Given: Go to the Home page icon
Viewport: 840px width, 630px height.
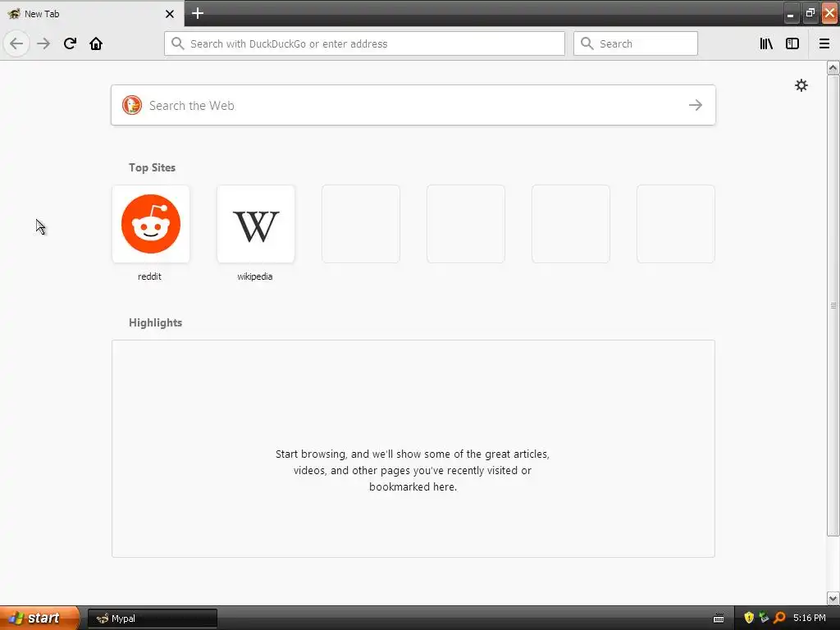Looking at the screenshot, I should 96,43.
